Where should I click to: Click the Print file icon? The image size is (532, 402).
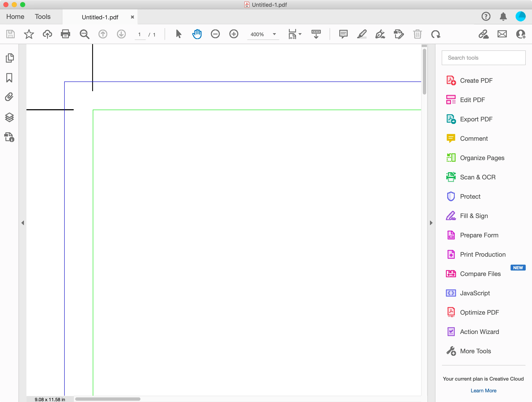pyautogui.click(x=66, y=34)
